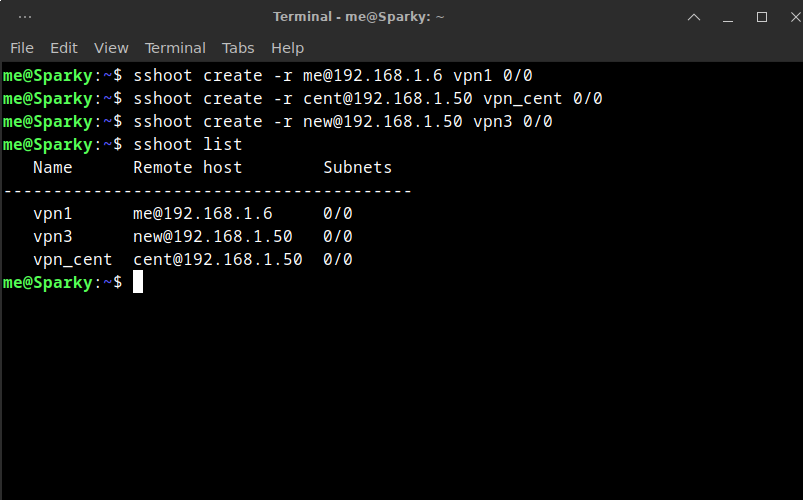
Task: Click the 'Remote host' column header
Action: pyautogui.click(x=187, y=168)
